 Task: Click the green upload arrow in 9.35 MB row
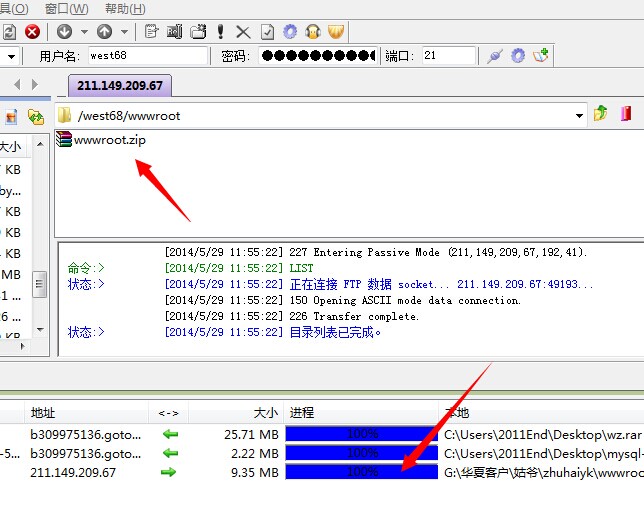[x=168, y=472]
